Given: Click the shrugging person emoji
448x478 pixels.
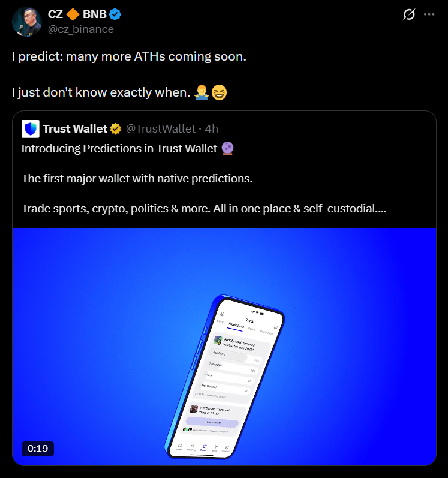Looking at the screenshot, I should click(x=202, y=92).
